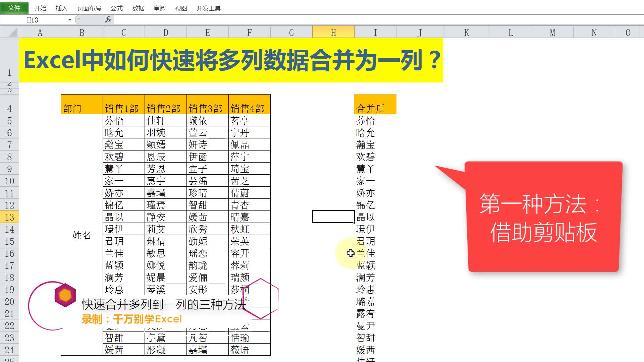644x362 pixels.
Task: Select cell 荣英 in 销售4部 column
Action: (x=250, y=241)
